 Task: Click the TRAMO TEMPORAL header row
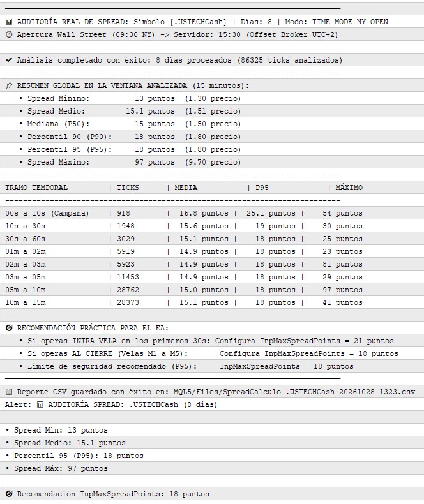[214, 188]
